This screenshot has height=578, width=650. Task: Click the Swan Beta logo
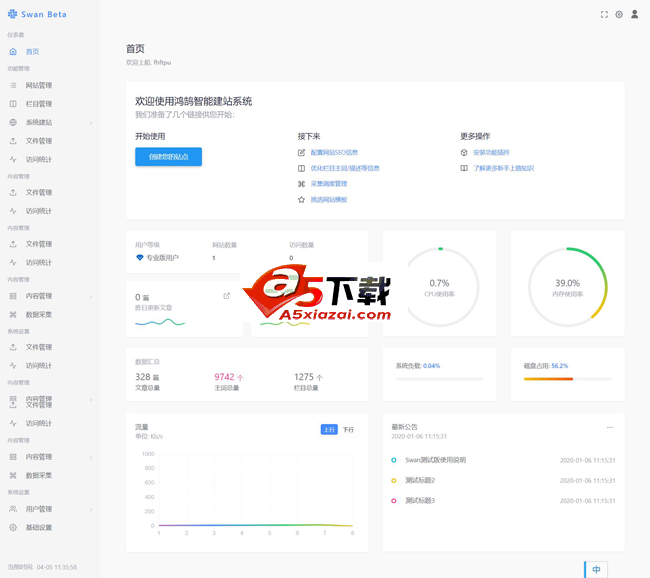pyautogui.click(x=37, y=14)
